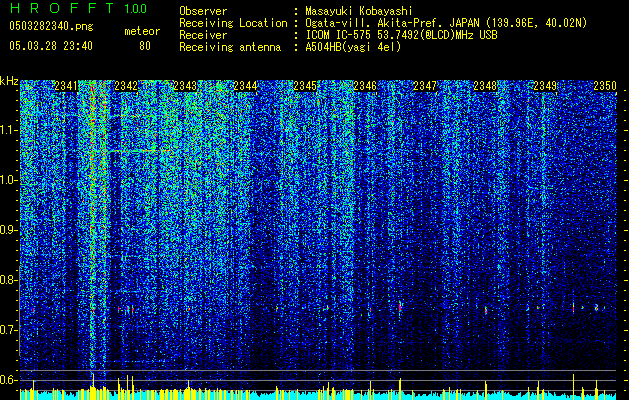629x400 pixels.
Task: Click the 1.1 kHz axis label
Action: point(9,130)
